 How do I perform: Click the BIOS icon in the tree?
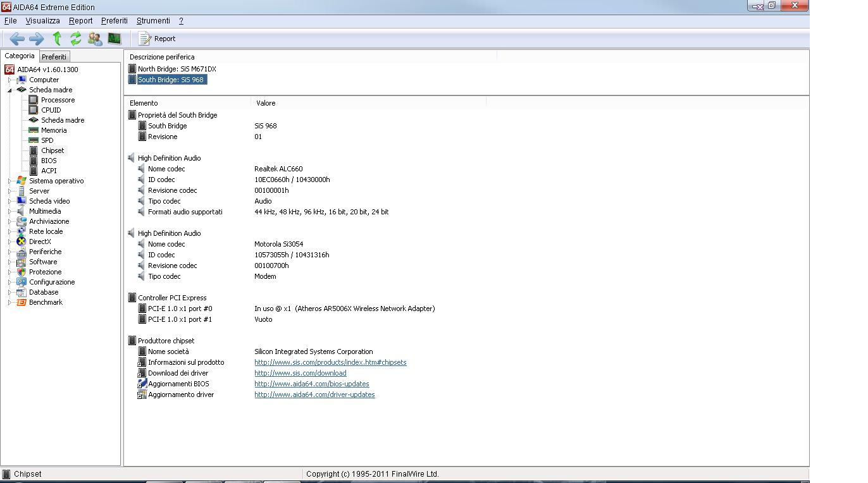click(x=34, y=161)
